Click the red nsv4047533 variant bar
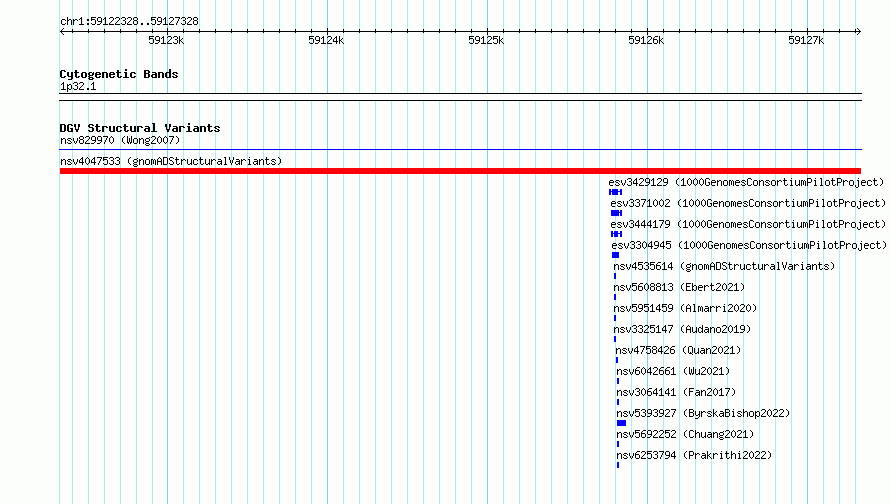Image resolution: width=890 pixels, height=504 pixels. tap(460, 171)
